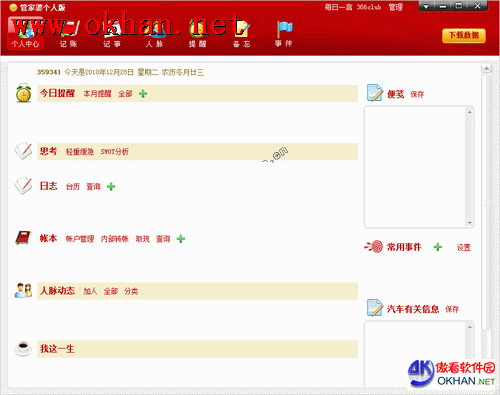Click up arrow of 便笺 scrollbar
The height and width of the screenshot is (395, 500).
click(470, 112)
